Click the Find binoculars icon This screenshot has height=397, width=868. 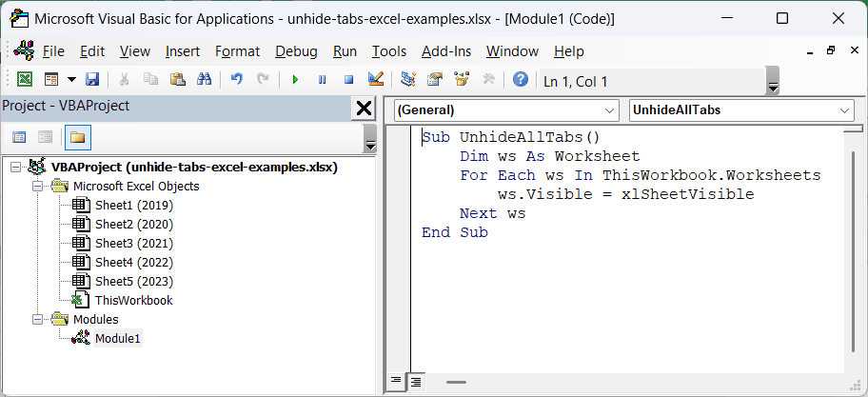coord(205,80)
